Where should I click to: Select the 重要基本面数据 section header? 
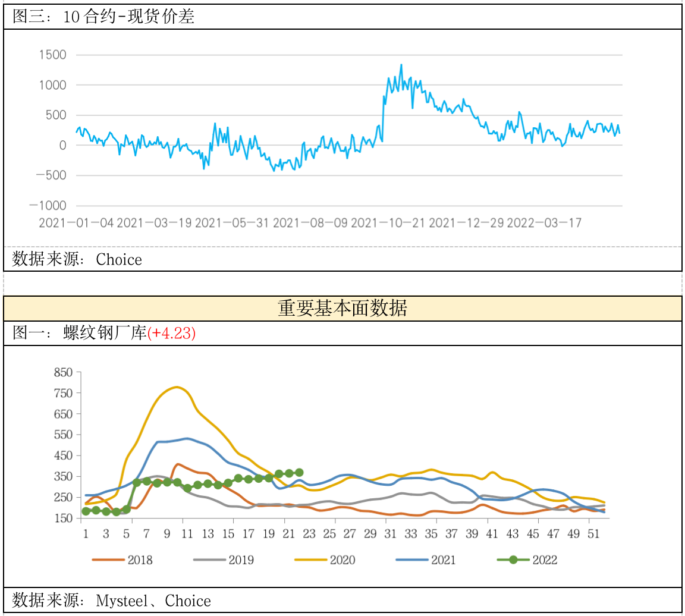click(342, 309)
